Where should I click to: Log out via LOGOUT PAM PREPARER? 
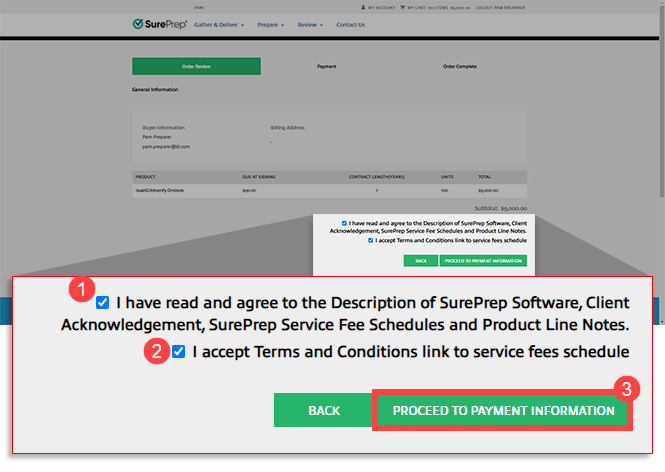(500, 8)
